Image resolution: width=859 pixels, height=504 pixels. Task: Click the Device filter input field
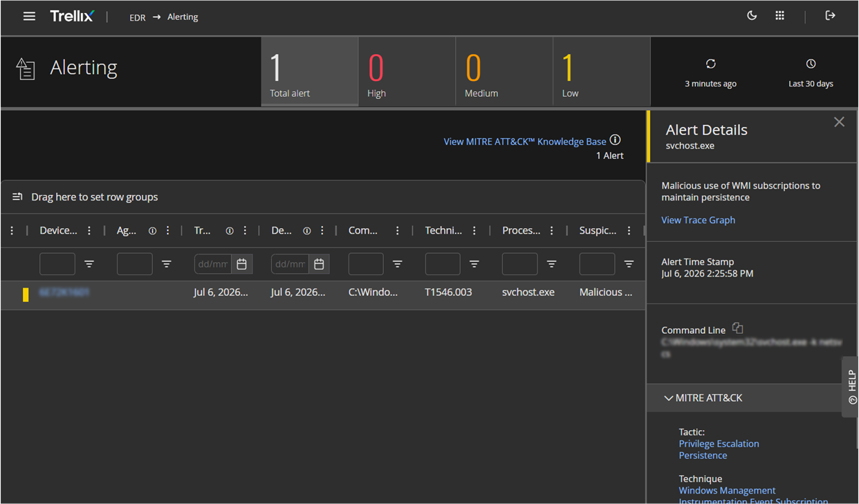coord(57,264)
